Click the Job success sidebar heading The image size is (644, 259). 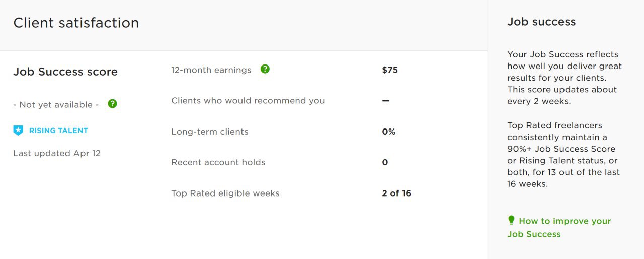[x=541, y=22]
